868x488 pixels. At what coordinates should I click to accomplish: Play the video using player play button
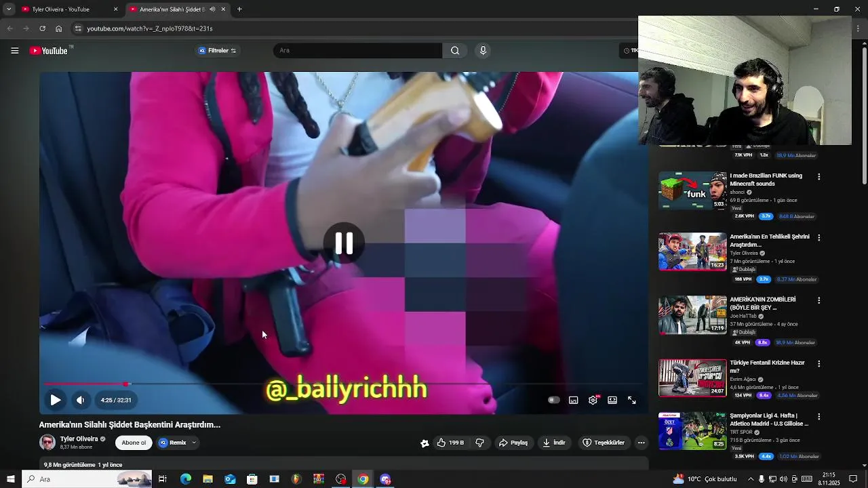click(56, 400)
